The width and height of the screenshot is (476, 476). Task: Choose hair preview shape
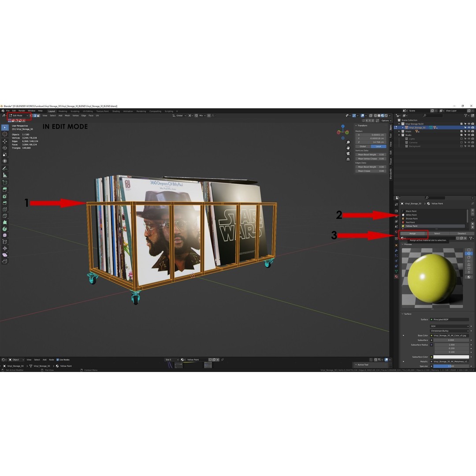coord(469,261)
